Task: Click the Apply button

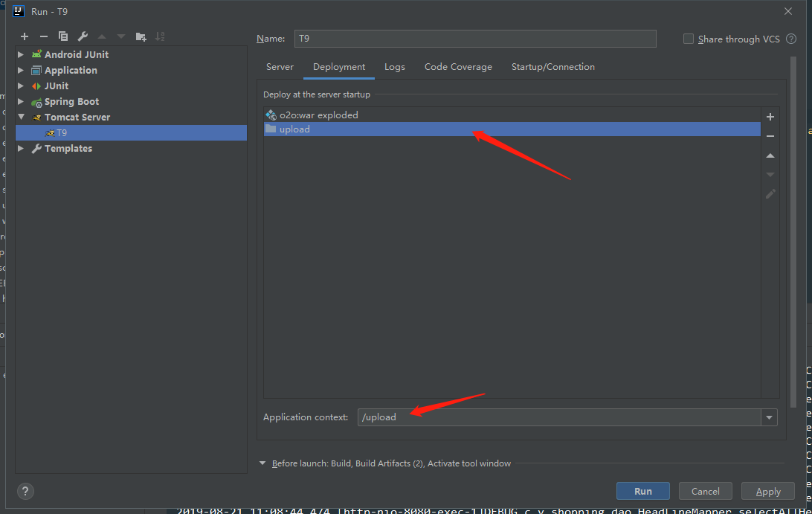Action: [768, 491]
